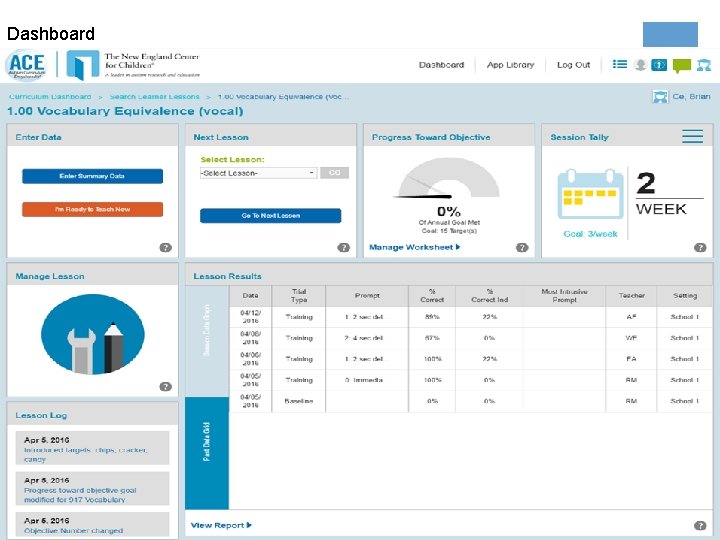Click the Most Intrusive Prompt column header
Image resolution: width=720 pixels, height=540 pixels.
[x=564, y=296]
